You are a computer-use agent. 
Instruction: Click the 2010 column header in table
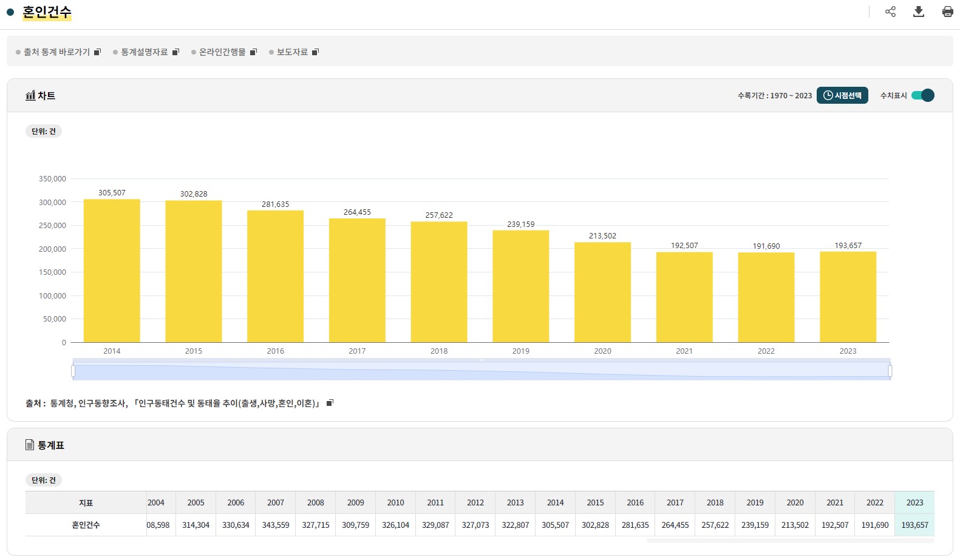pos(395,502)
